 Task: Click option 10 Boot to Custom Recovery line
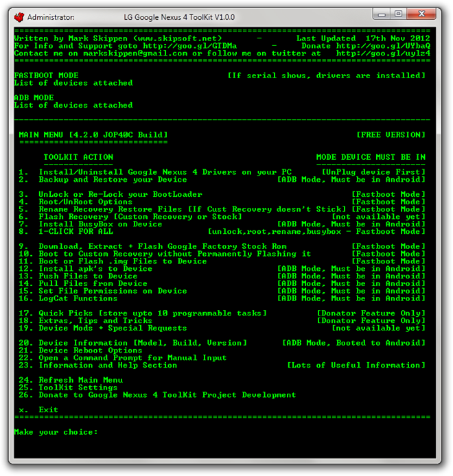[x=165, y=254]
